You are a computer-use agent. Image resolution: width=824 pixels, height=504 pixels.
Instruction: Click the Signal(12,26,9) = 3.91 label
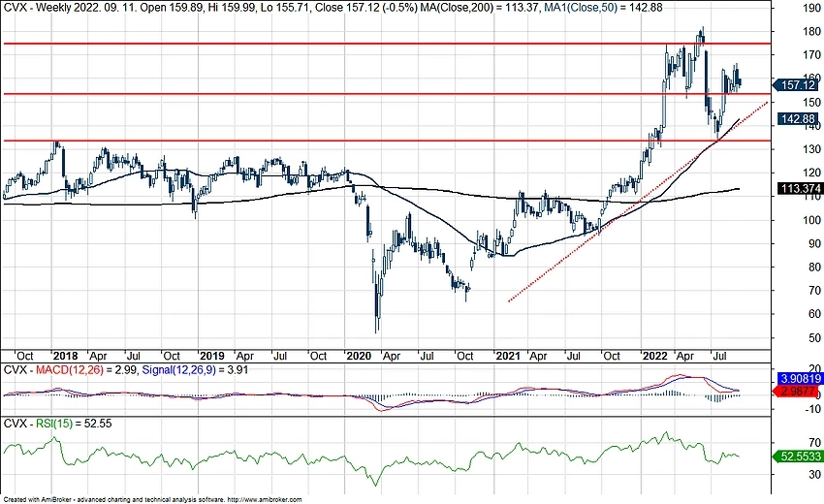click(x=195, y=370)
